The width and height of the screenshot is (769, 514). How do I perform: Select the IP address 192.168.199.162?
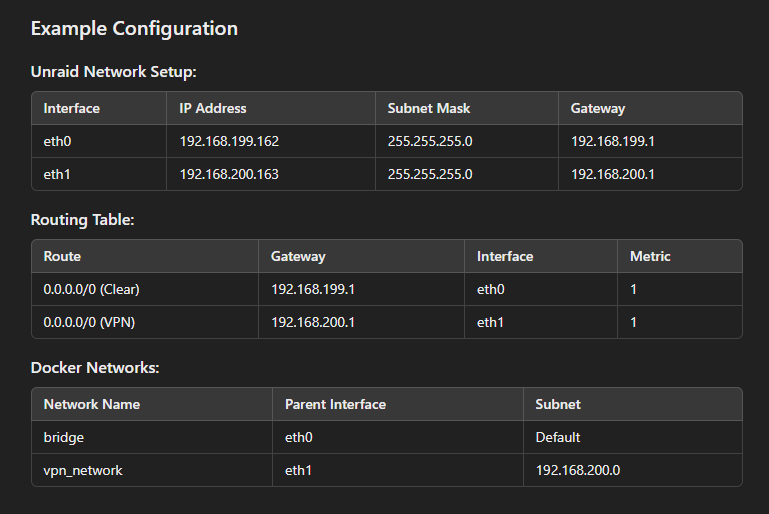(229, 141)
